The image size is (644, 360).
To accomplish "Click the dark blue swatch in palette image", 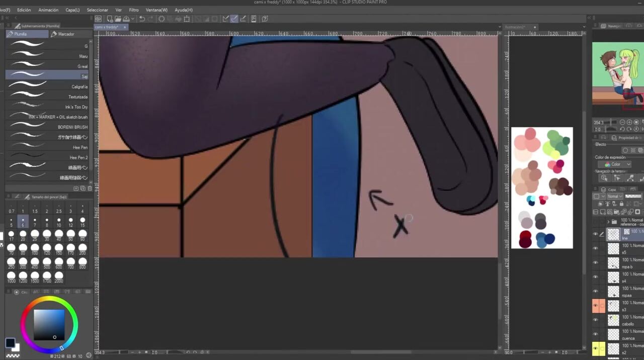I will tap(549, 239).
